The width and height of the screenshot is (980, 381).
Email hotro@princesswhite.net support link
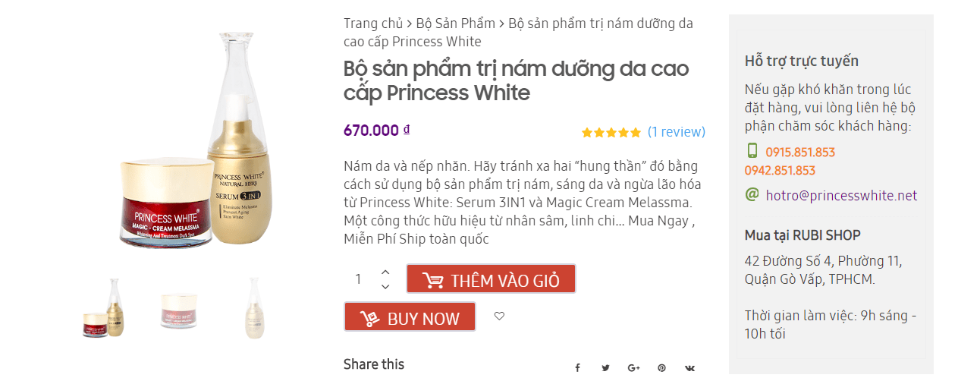(841, 196)
